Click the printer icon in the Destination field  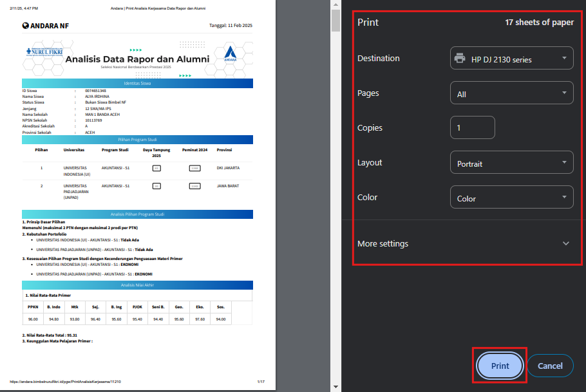click(x=460, y=59)
